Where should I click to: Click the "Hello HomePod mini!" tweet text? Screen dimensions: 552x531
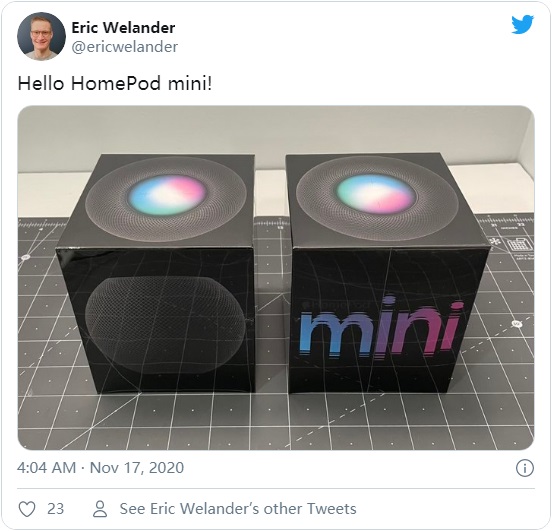pyautogui.click(x=115, y=84)
